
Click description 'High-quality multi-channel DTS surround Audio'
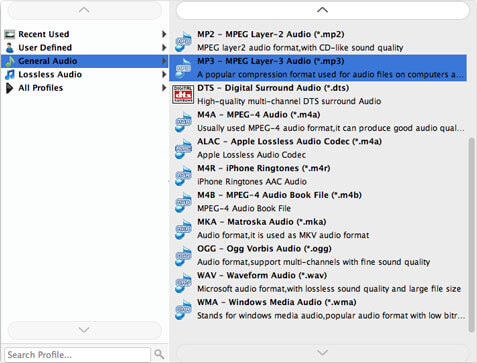pyautogui.click(x=289, y=101)
